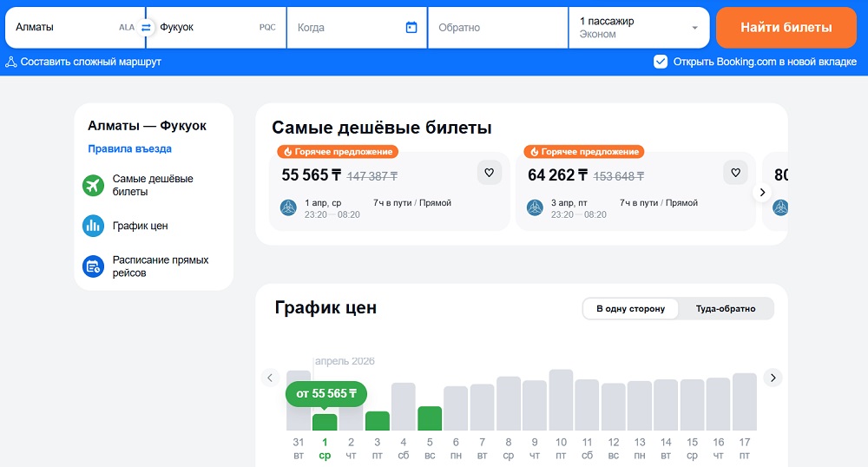Show next dates in price chart
This screenshot has width=868, height=467.
coord(773,378)
